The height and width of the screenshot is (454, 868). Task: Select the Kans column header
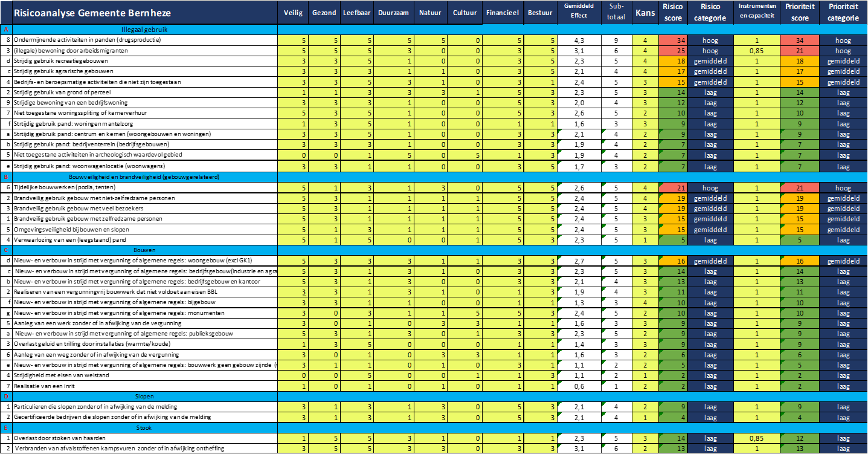(645, 13)
